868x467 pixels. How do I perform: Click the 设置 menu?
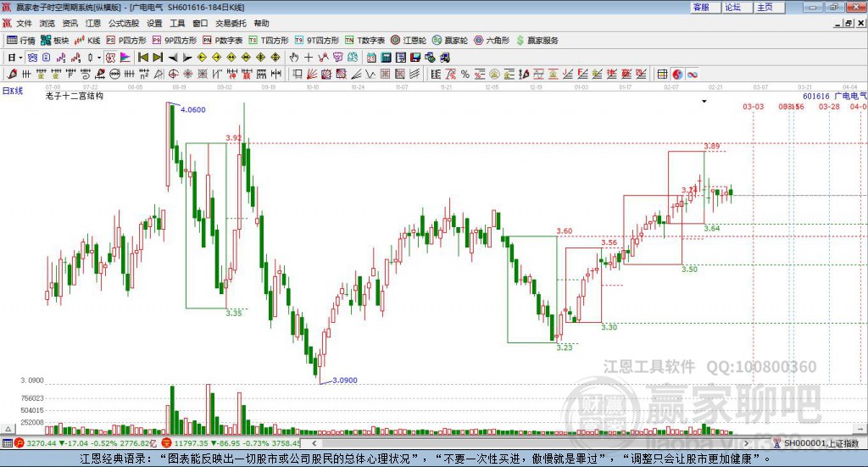(x=154, y=23)
